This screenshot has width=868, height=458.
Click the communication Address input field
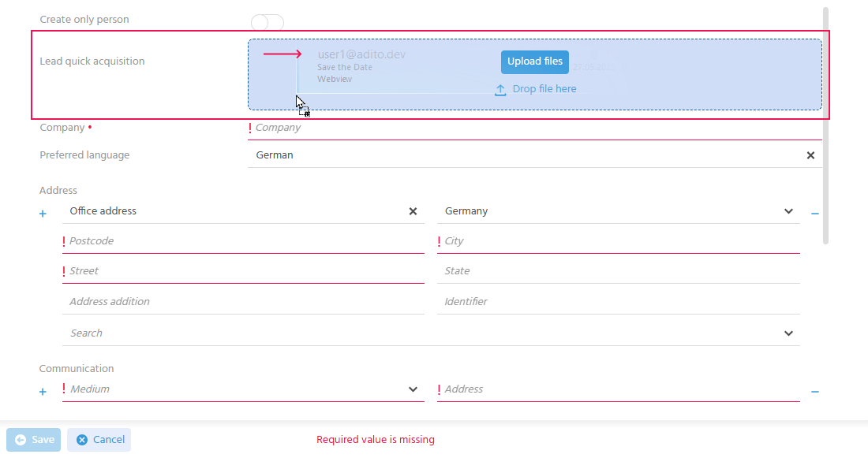tap(619, 389)
